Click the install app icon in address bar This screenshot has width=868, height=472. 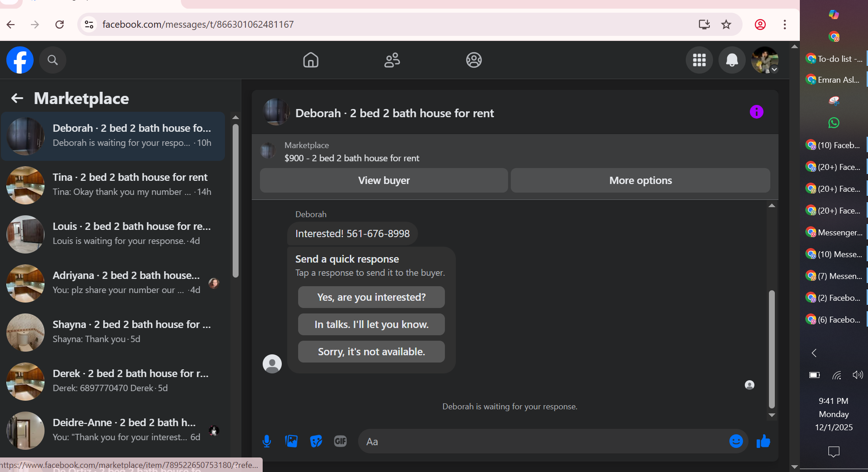point(704,25)
